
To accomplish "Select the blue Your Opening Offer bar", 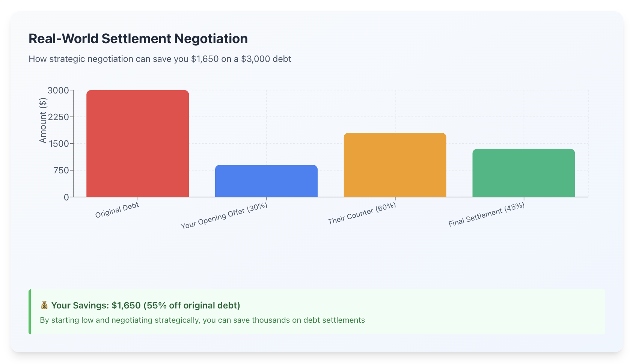I will coord(266,181).
